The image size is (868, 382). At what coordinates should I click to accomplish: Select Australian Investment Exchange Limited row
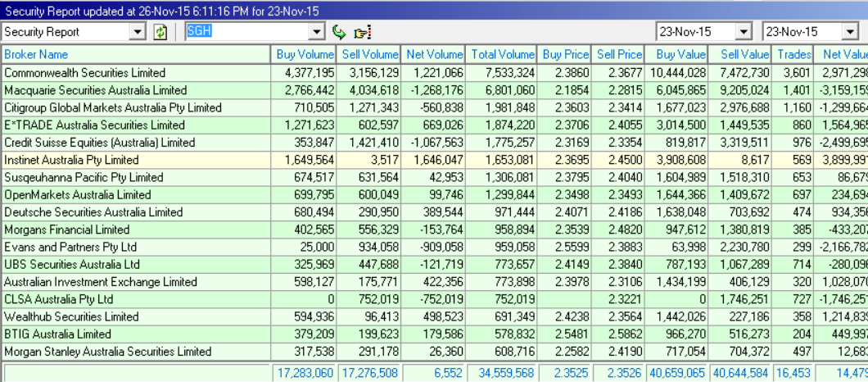tap(434, 282)
